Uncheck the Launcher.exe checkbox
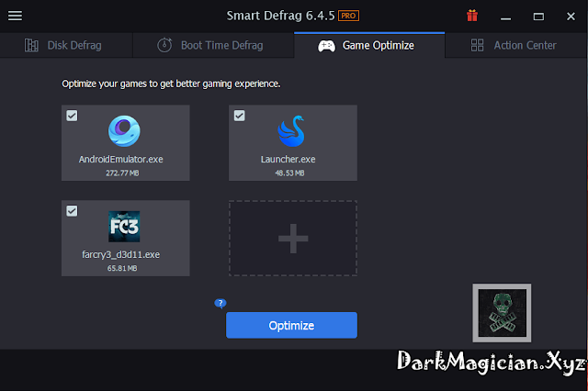The height and width of the screenshot is (391, 588). click(x=239, y=116)
